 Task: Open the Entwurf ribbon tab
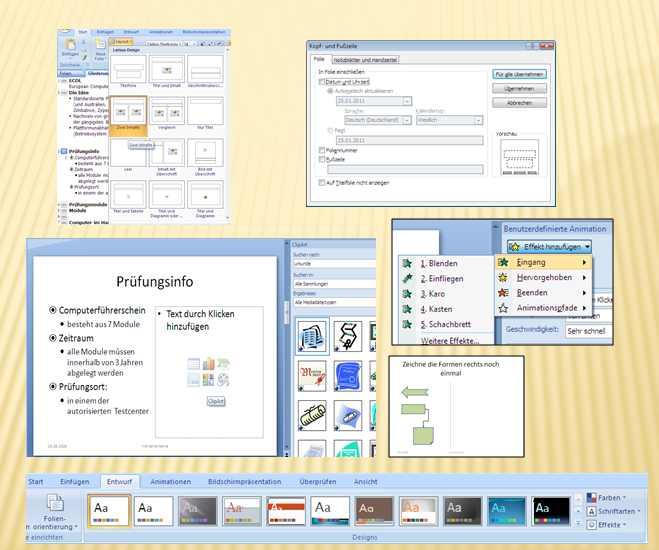(x=119, y=482)
